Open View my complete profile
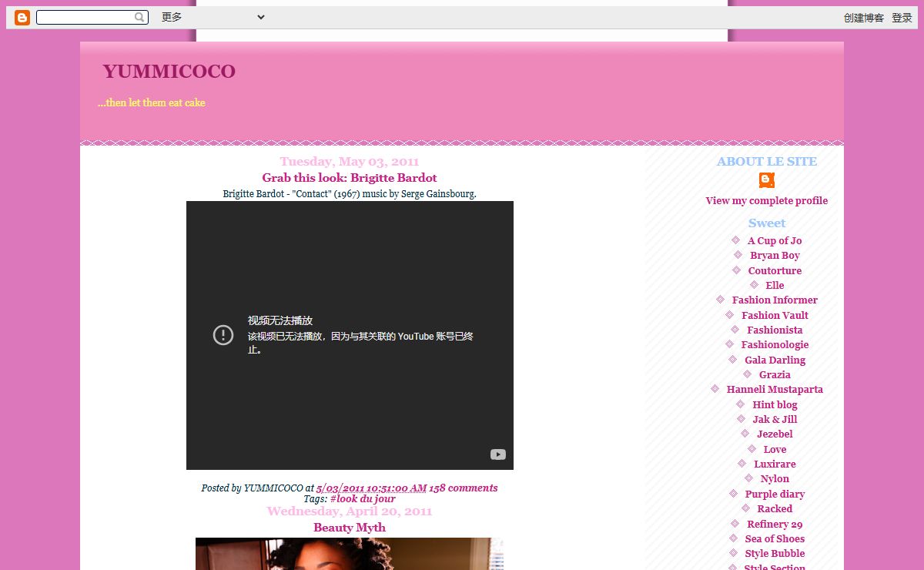Screen dimensions: 924x570 tap(767, 200)
